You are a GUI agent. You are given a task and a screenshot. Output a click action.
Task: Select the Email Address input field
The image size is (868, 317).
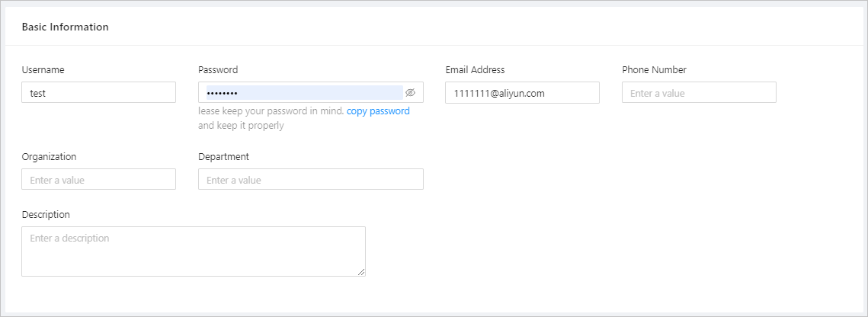[x=522, y=93]
